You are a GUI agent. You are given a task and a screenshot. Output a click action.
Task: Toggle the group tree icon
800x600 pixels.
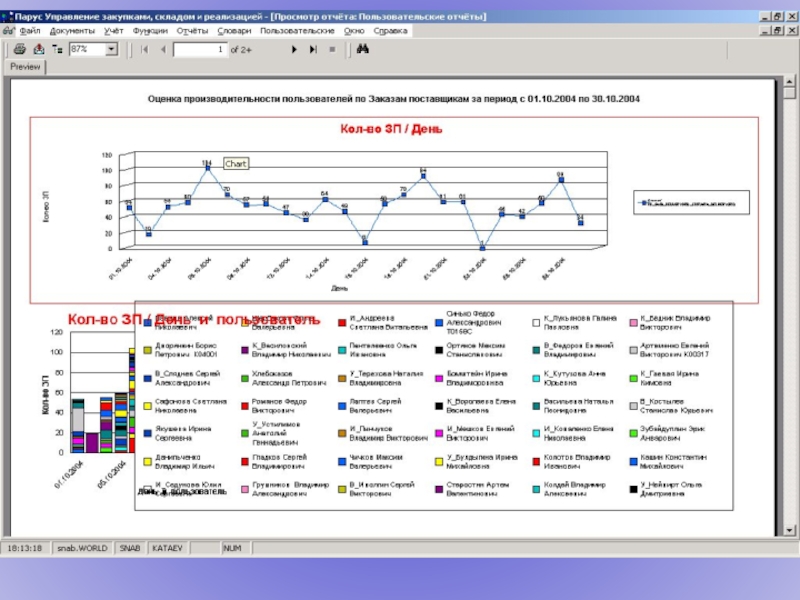click(x=57, y=48)
